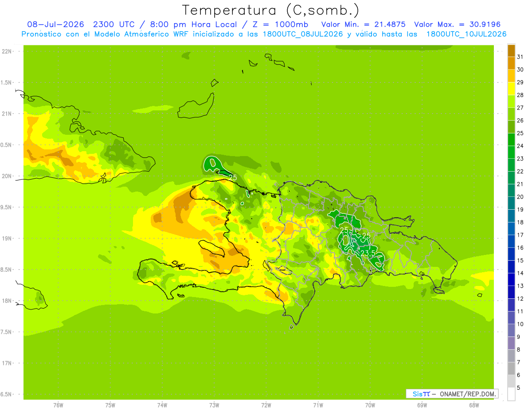Click the "18N" latitude label
Viewport: 532px width, 411px height.
point(7,301)
